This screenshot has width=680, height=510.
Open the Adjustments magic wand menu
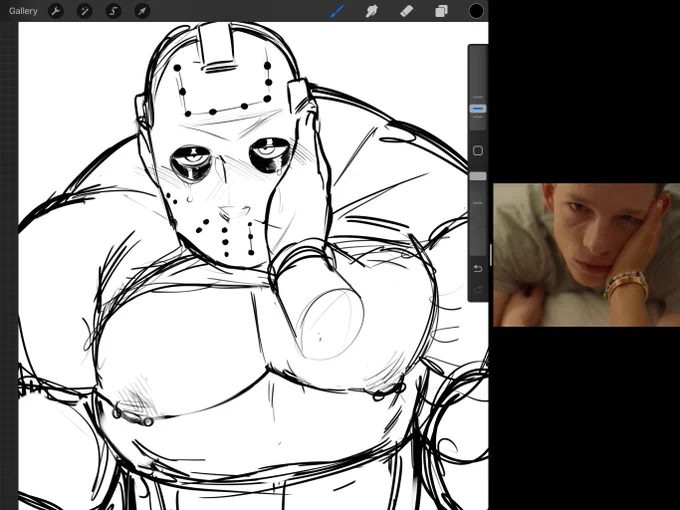pos(85,11)
